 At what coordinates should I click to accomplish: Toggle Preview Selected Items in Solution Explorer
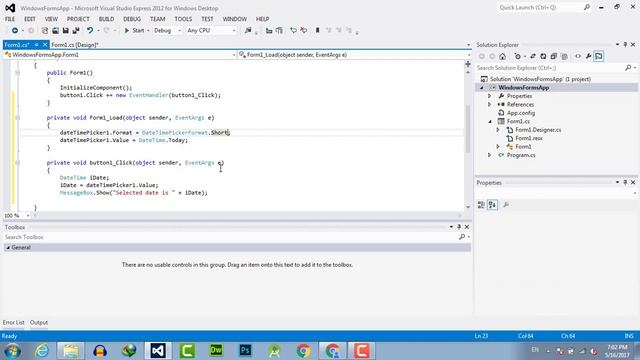[x=598, y=56]
